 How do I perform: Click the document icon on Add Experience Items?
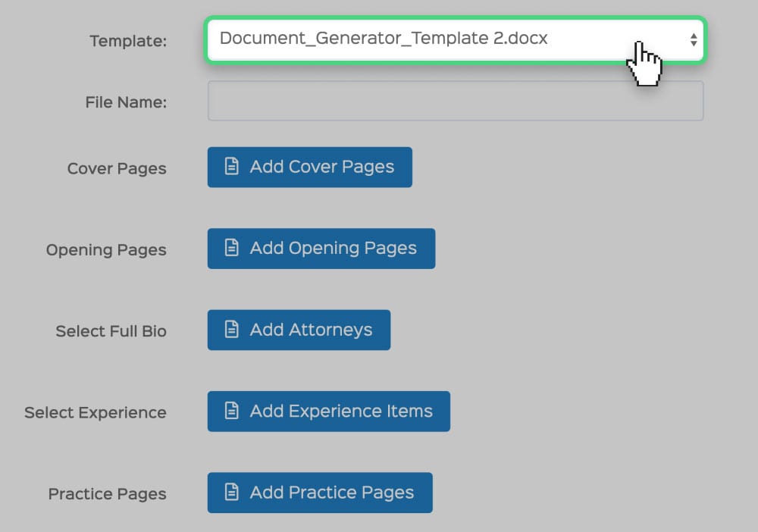pos(232,412)
